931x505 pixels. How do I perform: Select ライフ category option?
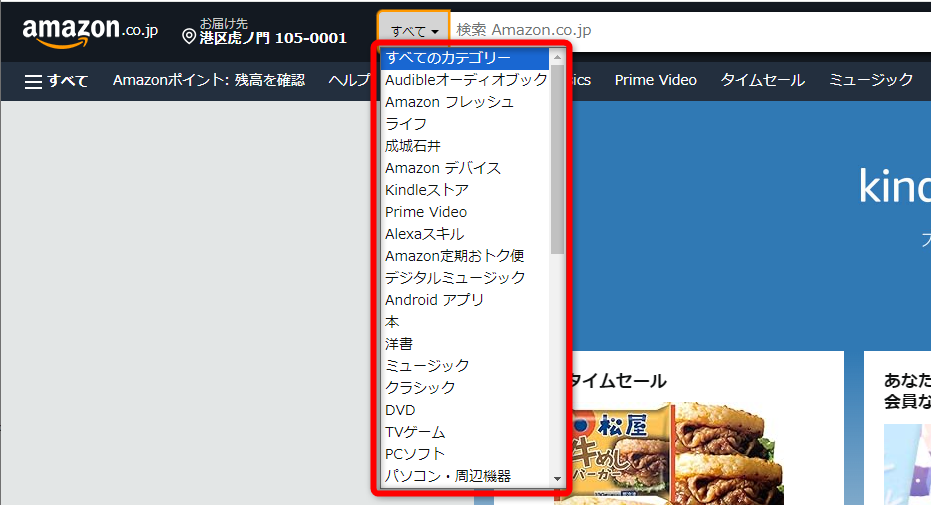tap(466, 124)
